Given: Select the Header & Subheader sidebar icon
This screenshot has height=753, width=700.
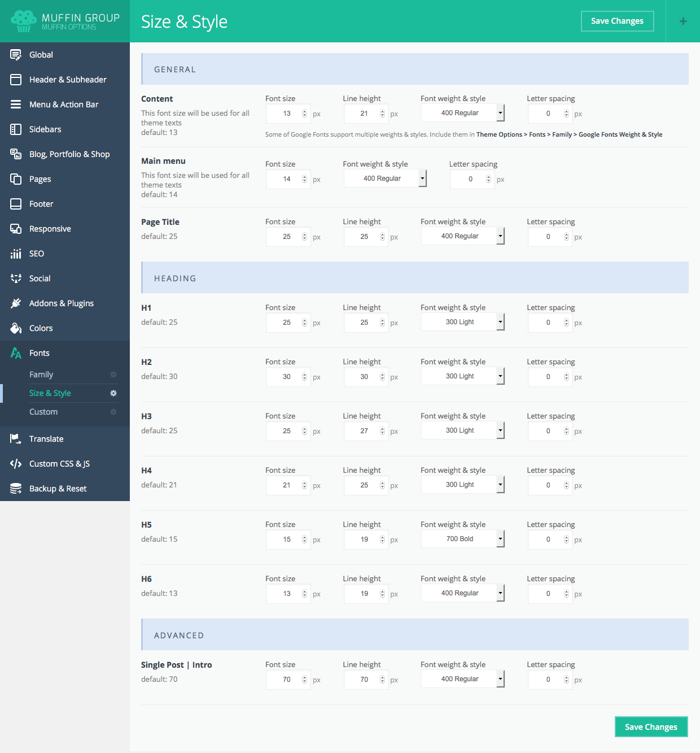Looking at the screenshot, I should 15,79.
